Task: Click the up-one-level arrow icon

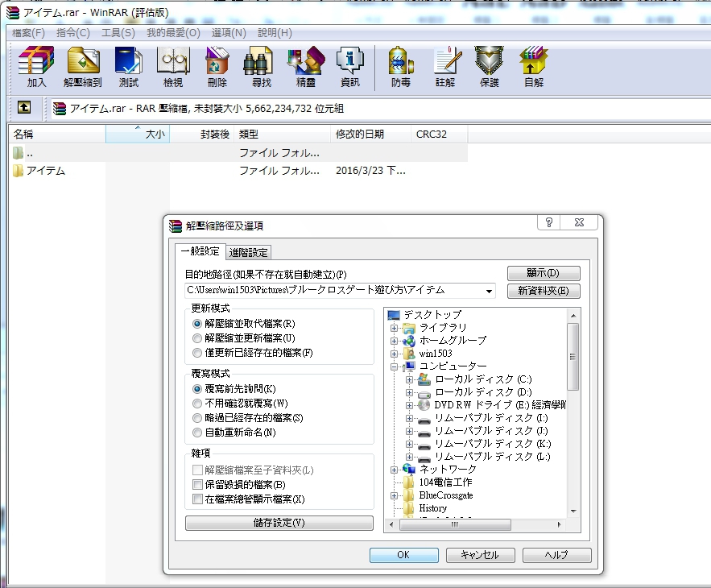Action: coord(24,107)
